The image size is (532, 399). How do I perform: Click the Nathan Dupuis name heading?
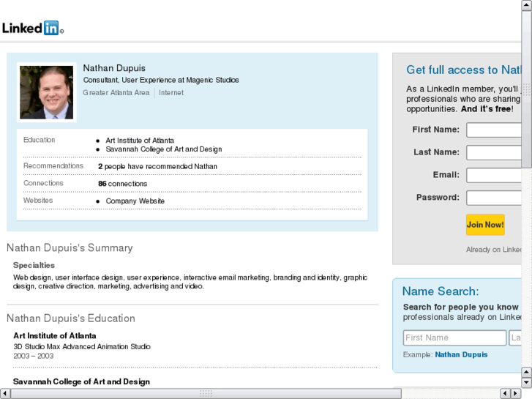tap(114, 68)
